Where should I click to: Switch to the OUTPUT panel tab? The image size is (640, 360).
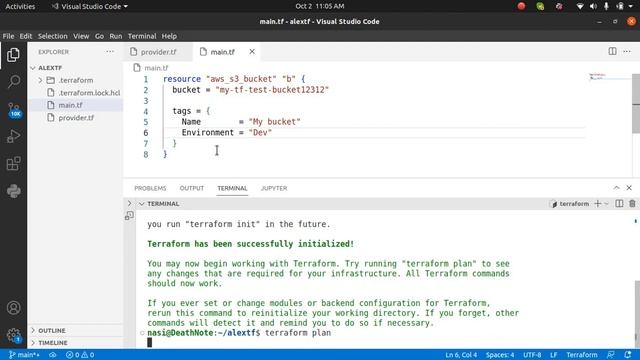point(191,188)
